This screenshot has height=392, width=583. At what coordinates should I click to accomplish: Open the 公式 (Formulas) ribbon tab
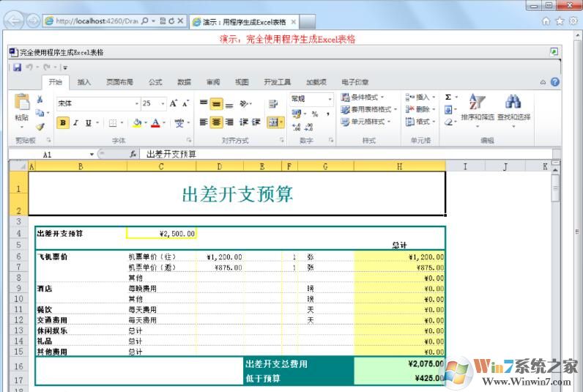point(155,82)
